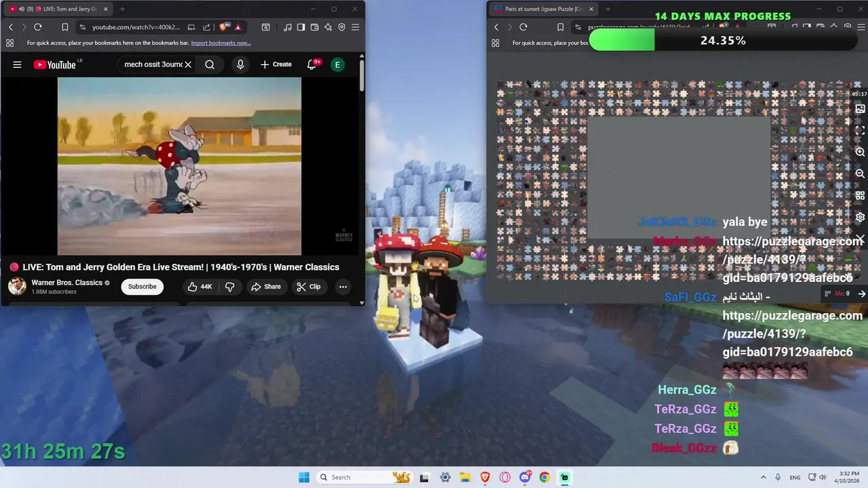Reload the puzzle page
The height and width of the screenshot is (488, 868).
pyautogui.click(x=524, y=27)
